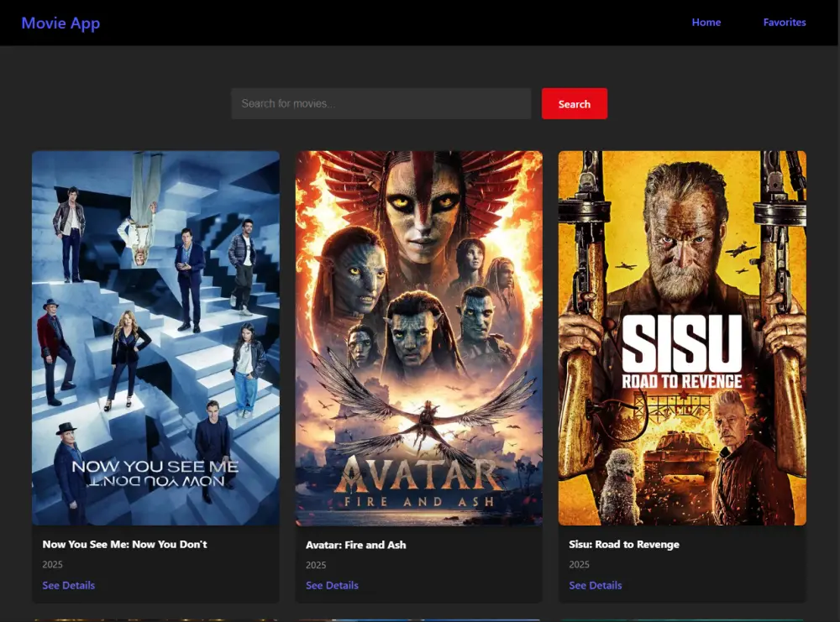
Task: Click the red Search button
Action: [575, 104]
